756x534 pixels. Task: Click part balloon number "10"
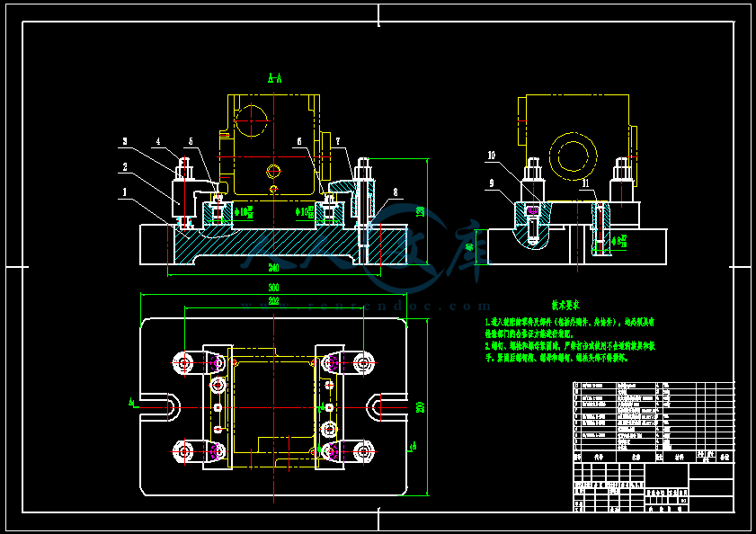pyautogui.click(x=492, y=156)
